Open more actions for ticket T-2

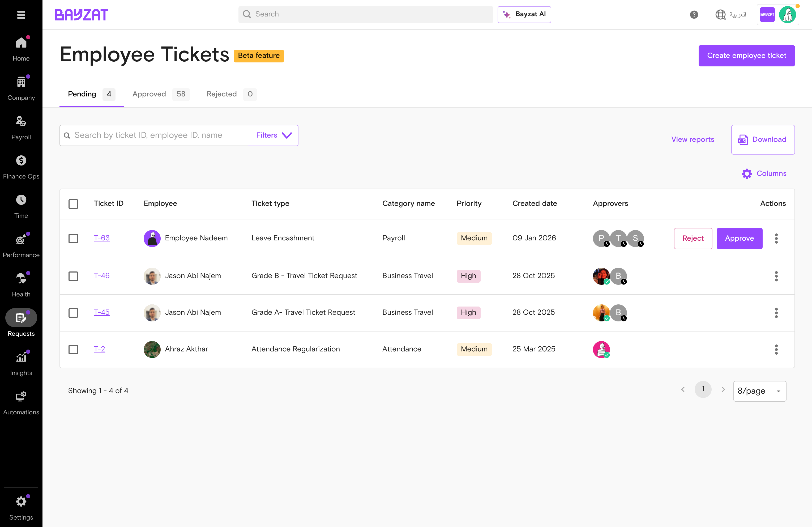(x=776, y=349)
